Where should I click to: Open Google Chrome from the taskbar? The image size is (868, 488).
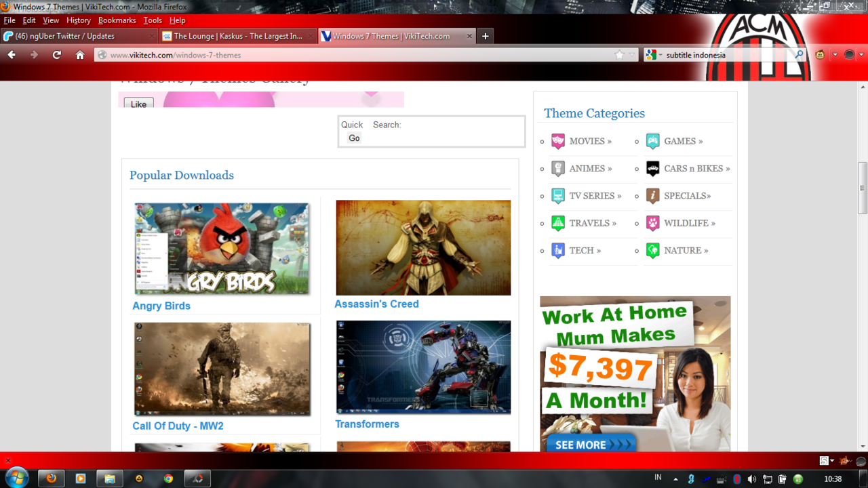[x=168, y=479]
